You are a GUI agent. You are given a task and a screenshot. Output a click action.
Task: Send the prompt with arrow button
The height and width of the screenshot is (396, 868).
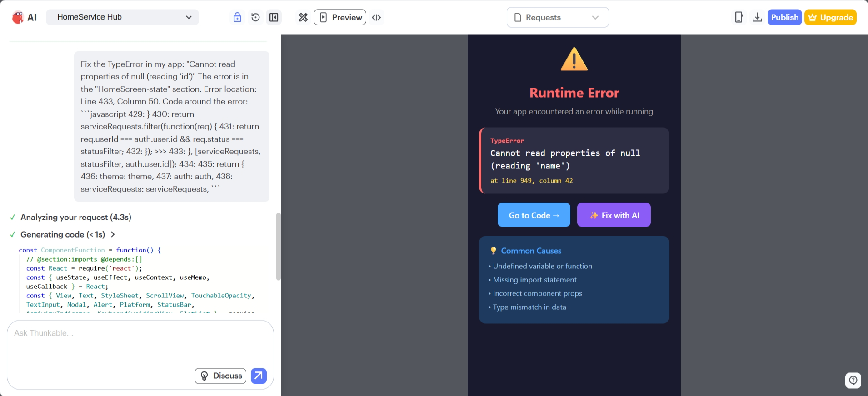point(259,376)
